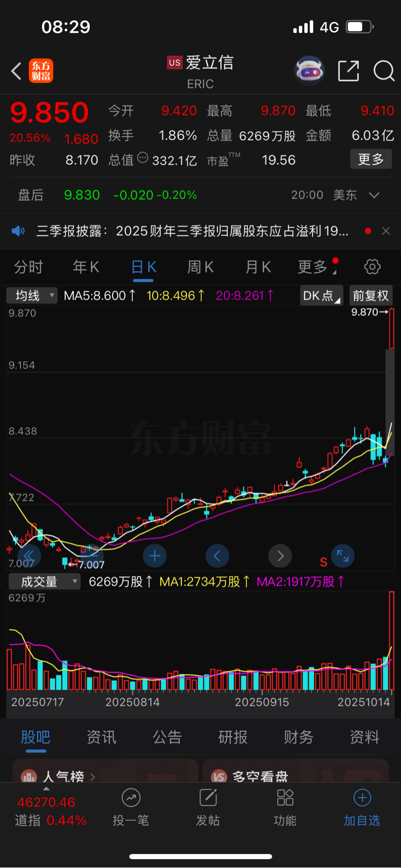Move chart left with arrow button

(x=217, y=556)
